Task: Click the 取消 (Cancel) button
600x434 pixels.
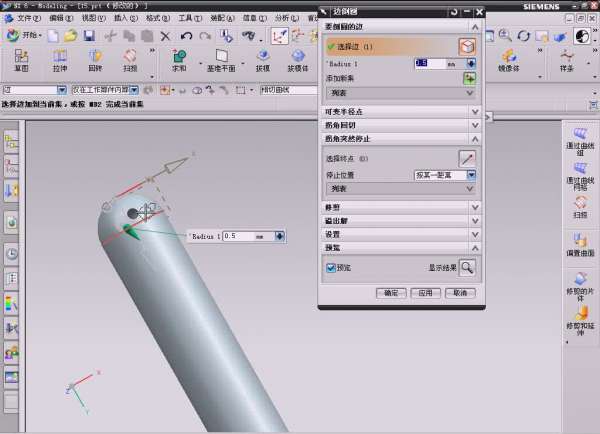Action: click(458, 293)
